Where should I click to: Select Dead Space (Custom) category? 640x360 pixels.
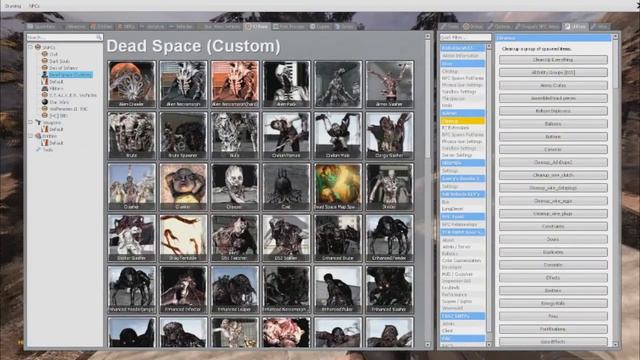[x=71, y=75]
